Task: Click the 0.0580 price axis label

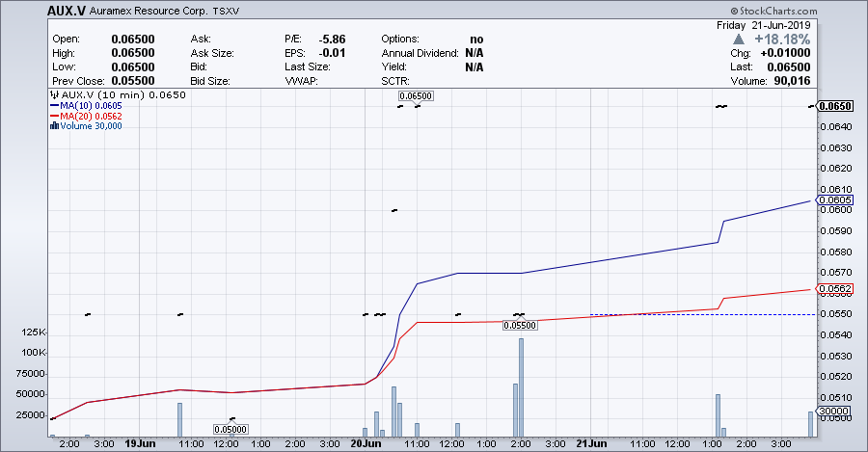Action: (x=836, y=253)
